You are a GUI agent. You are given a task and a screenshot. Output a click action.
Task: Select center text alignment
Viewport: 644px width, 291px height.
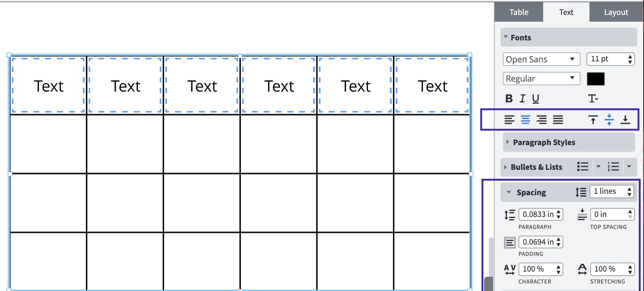click(525, 120)
